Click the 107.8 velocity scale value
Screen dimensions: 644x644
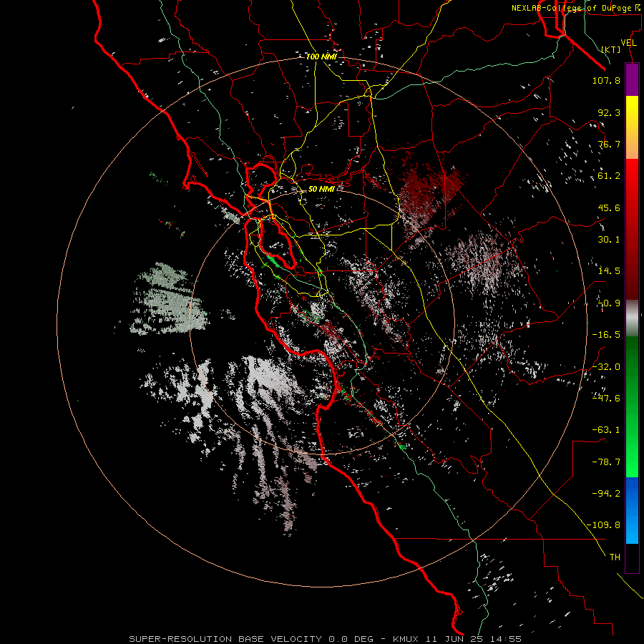coord(606,80)
